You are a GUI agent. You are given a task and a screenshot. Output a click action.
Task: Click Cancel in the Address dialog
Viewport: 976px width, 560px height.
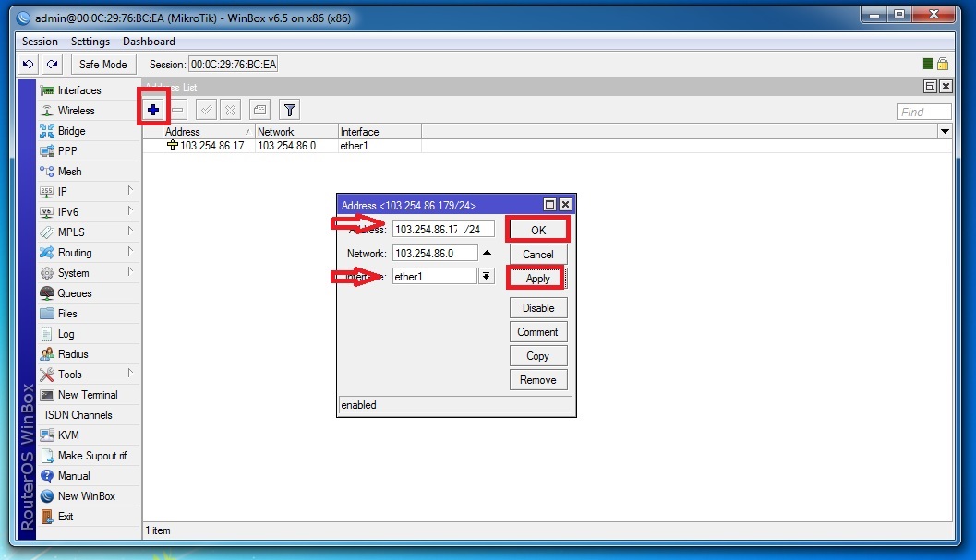click(x=537, y=254)
